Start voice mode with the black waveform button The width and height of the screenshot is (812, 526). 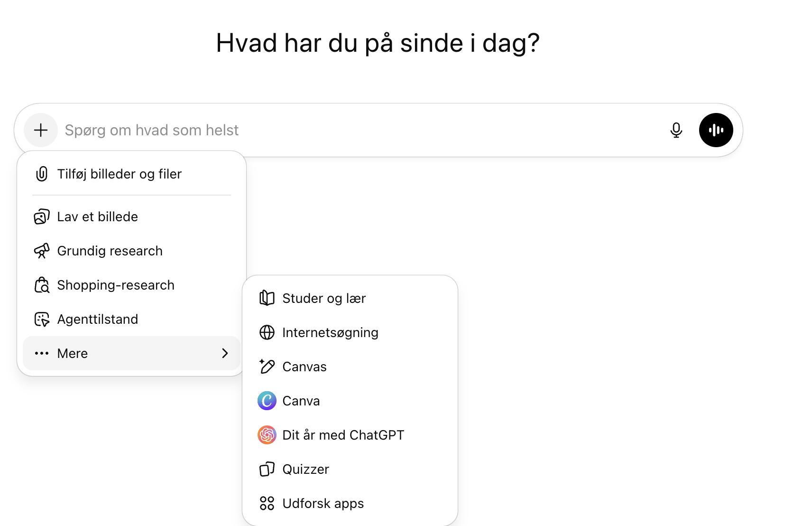(x=716, y=130)
